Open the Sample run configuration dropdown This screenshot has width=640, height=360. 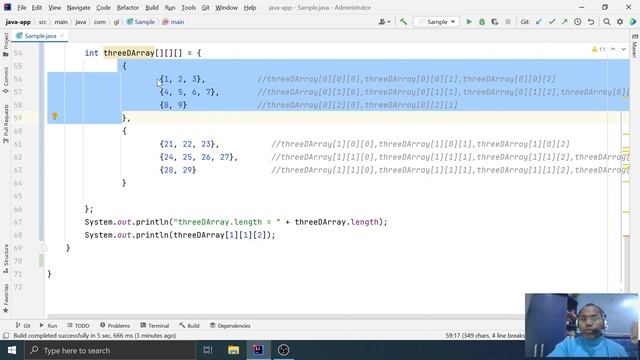(437, 22)
